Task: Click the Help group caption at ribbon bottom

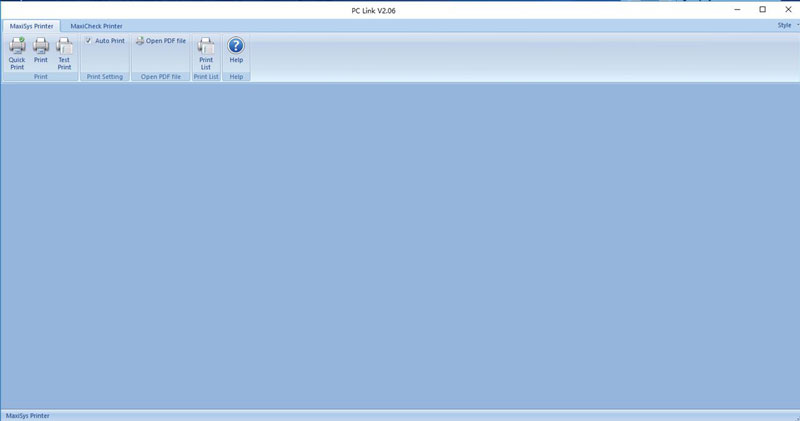Action: point(236,77)
